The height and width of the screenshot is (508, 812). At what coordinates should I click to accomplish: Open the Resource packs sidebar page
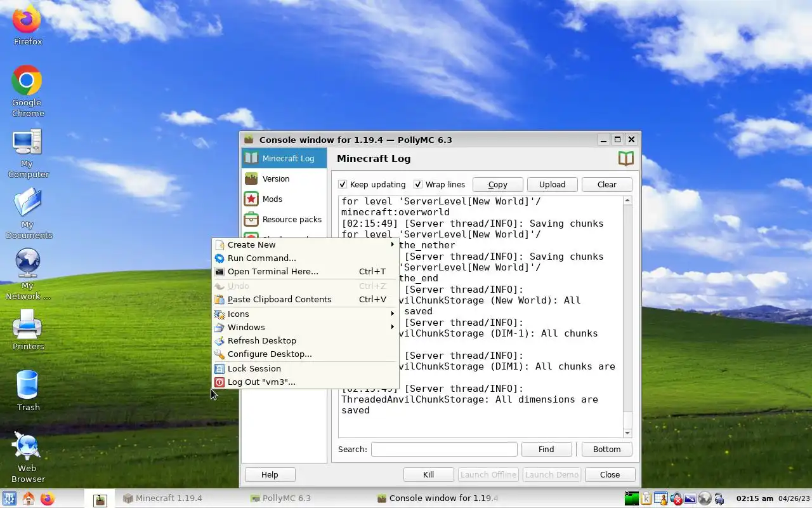tap(284, 219)
